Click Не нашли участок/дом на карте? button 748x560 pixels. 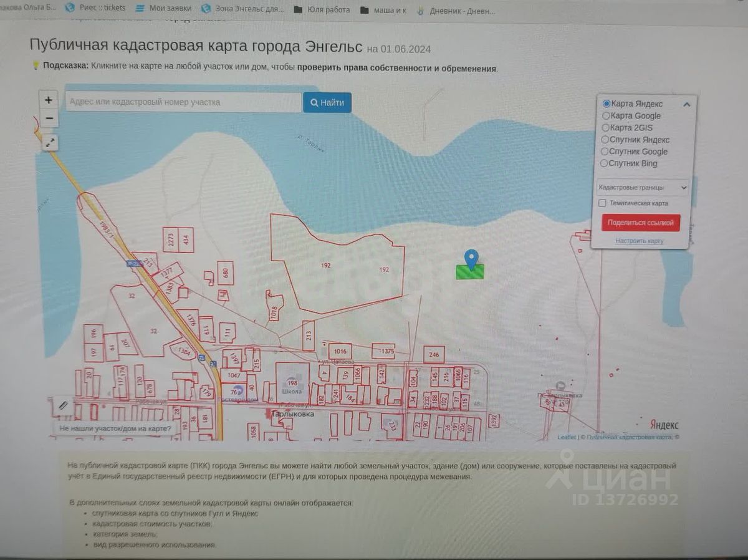(115, 428)
